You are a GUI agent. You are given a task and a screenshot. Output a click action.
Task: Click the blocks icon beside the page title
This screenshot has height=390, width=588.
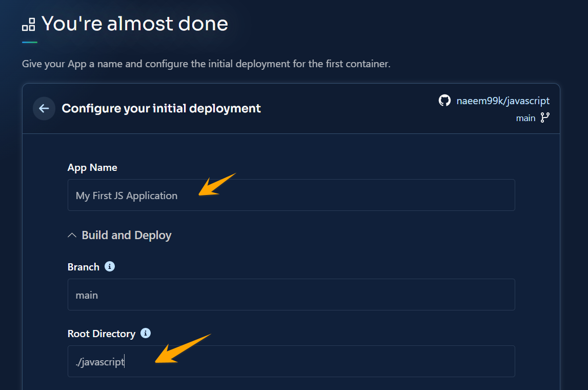(x=29, y=25)
